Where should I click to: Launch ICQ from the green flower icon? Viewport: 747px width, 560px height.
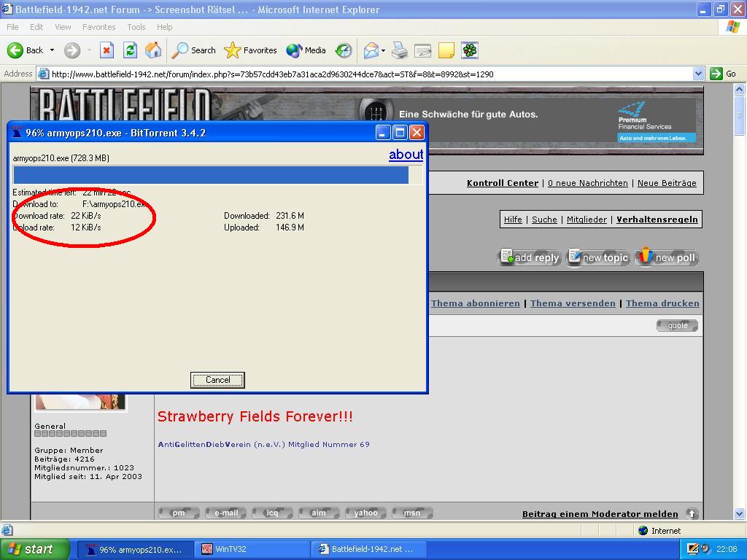pyautogui.click(x=469, y=50)
